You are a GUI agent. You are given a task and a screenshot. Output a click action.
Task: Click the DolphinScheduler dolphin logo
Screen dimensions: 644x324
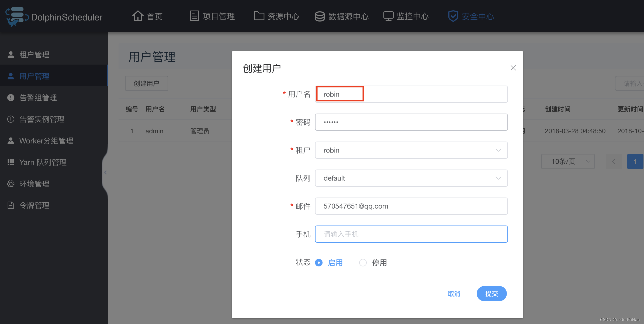[x=17, y=17]
